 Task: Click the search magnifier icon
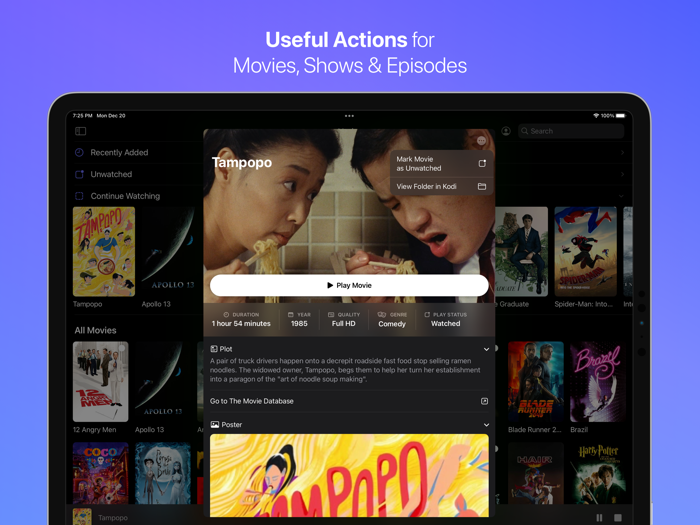coord(525,131)
